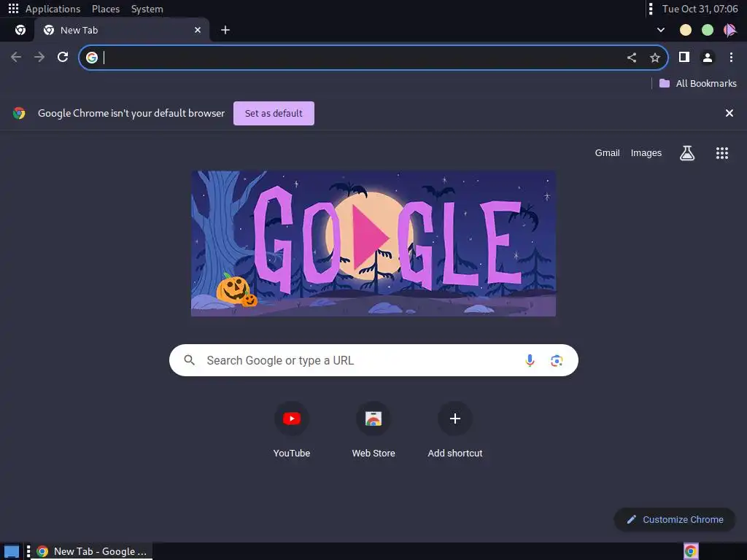The image size is (747, 560).
Task: Click the yellow window minimize button
Action: (686, 30)
